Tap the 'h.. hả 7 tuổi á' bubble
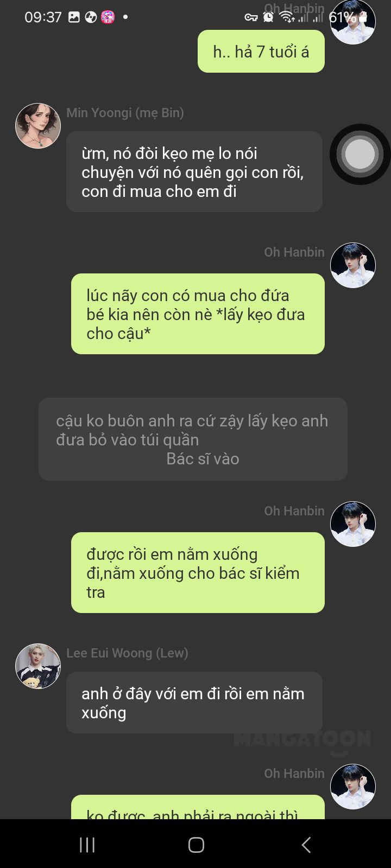Viewport: 391px width, 868px height. click(261, 52)
